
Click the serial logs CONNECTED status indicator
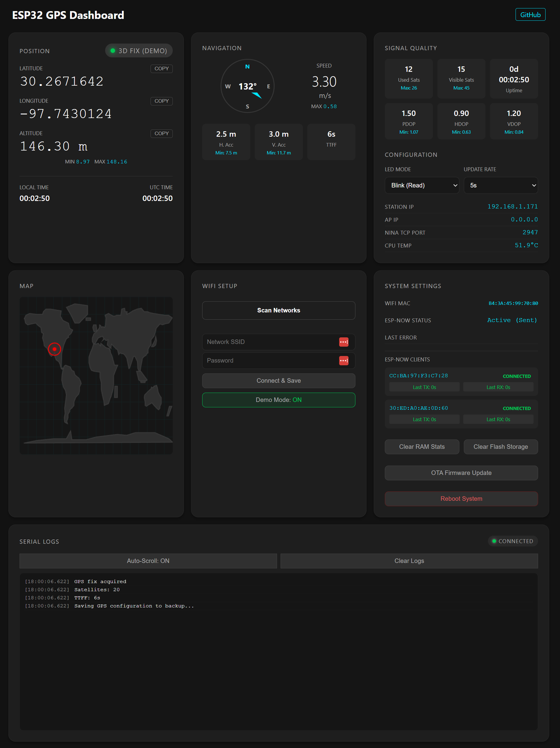click(x=512, y=541)
